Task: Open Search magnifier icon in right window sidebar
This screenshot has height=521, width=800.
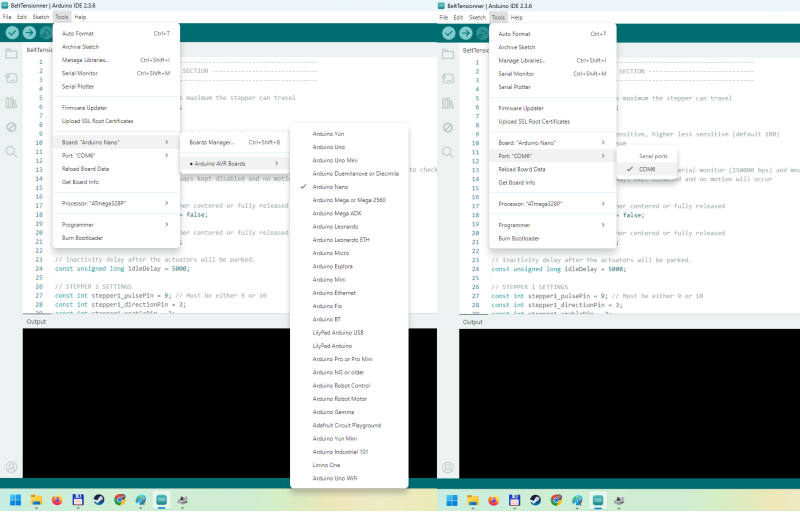Action: (448, 152)
